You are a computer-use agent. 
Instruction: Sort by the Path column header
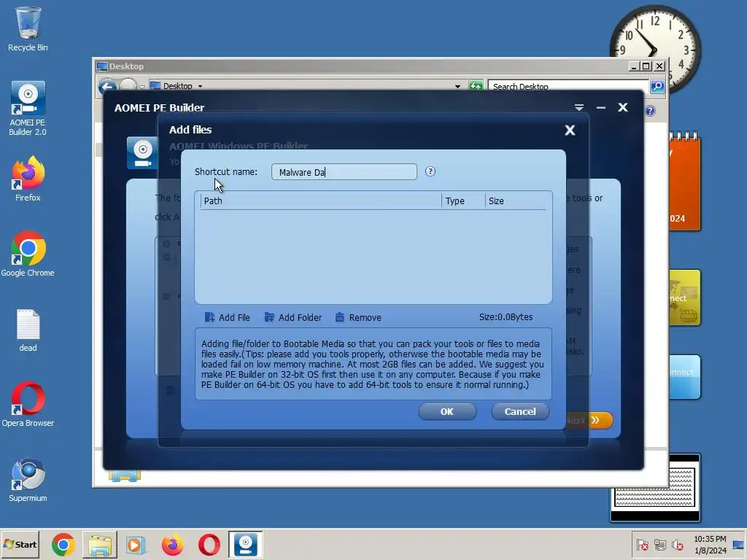[321, 201]
